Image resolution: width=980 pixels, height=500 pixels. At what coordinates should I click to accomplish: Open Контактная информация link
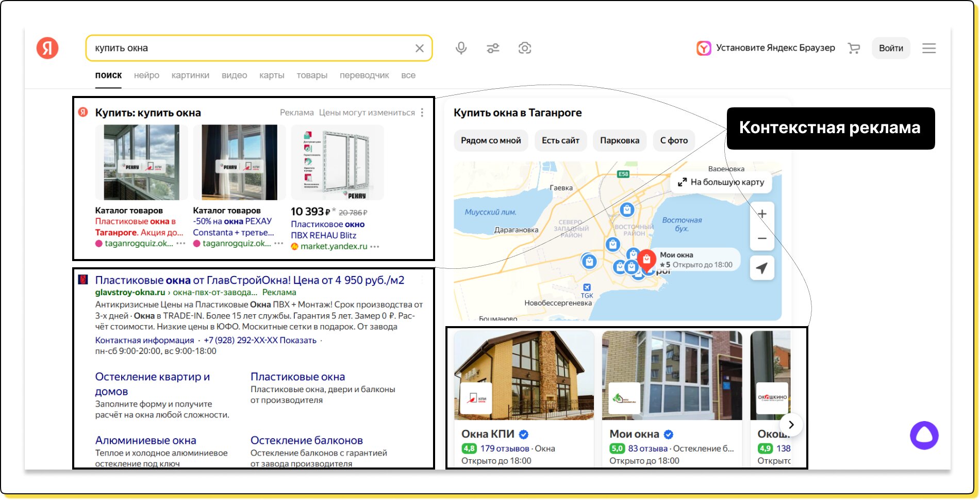tap(144, 341)
